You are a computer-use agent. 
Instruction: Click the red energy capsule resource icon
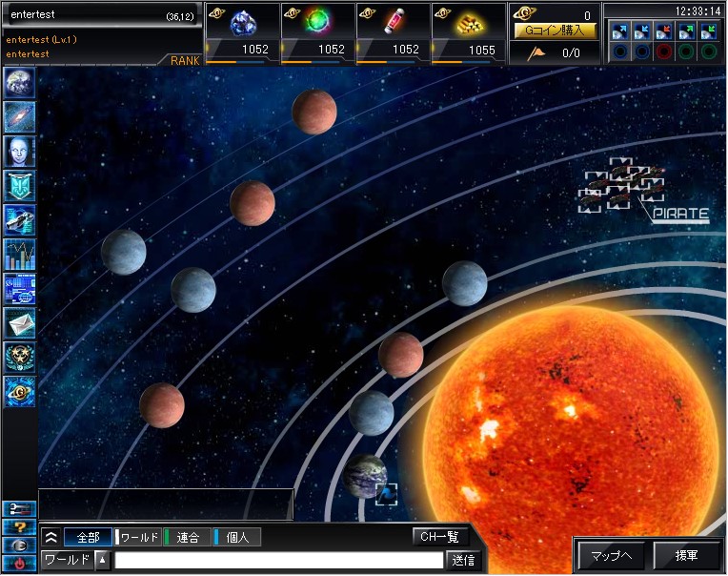[394, 21]
